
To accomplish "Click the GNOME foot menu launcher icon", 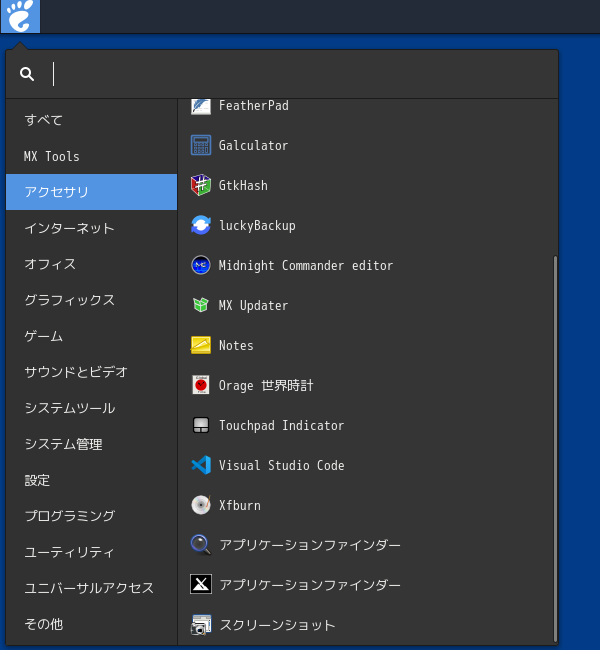I will [x=20, y=16].
